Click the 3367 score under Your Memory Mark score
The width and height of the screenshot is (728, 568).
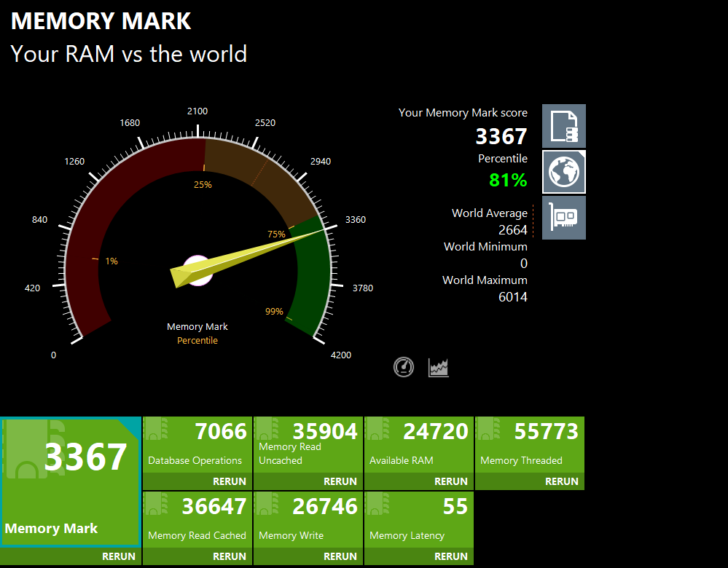[x=501, y=136]
